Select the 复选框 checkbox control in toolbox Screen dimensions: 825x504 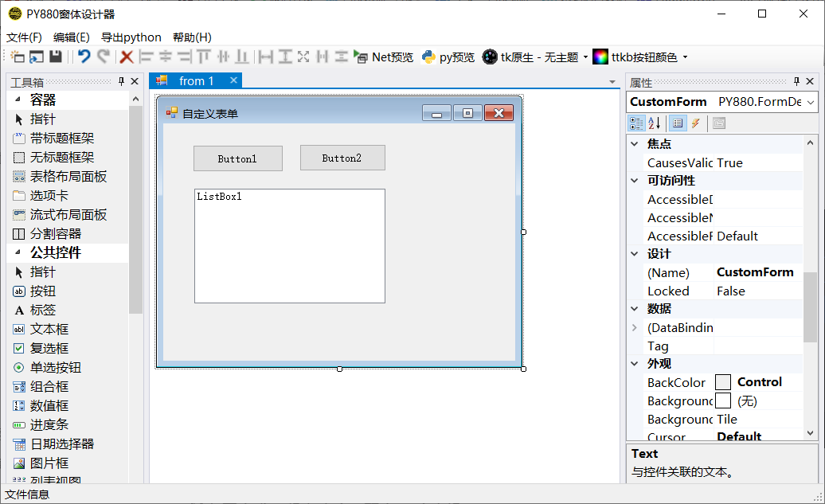pos(49,348)
